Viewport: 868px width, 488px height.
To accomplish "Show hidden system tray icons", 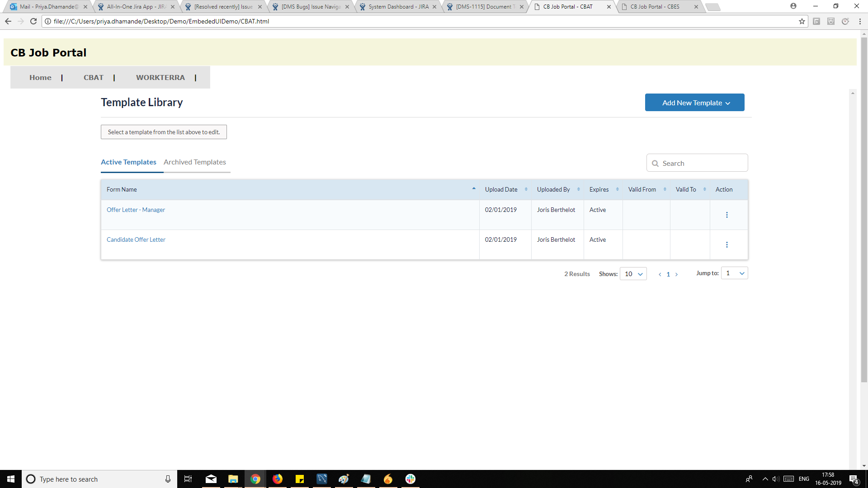I will pos(765,479).
